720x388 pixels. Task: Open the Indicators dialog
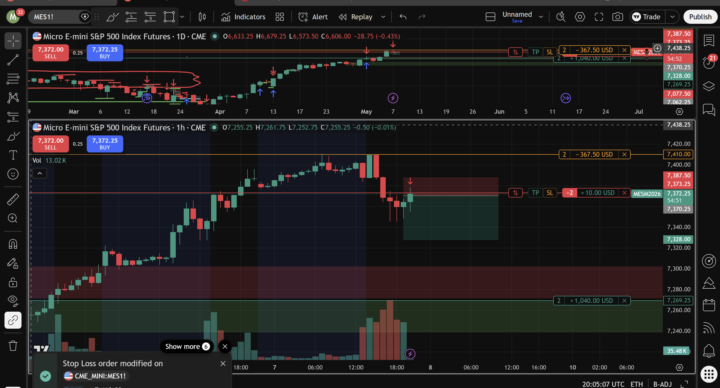click(243, 17)
